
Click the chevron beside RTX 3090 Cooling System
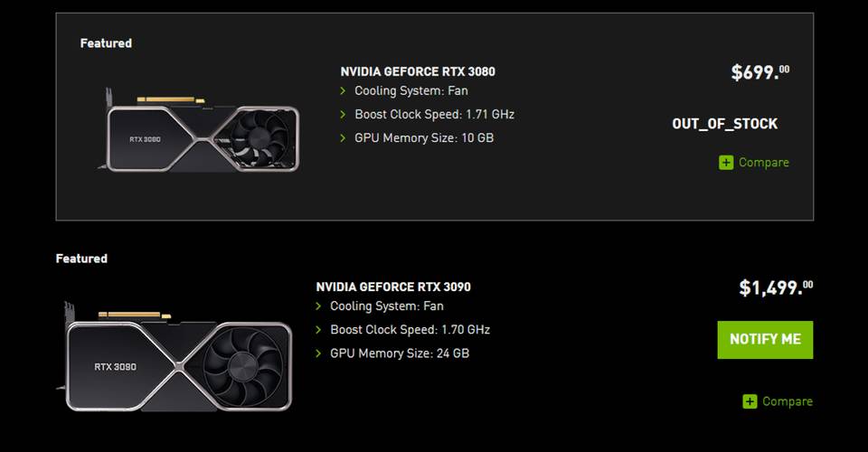319,306
